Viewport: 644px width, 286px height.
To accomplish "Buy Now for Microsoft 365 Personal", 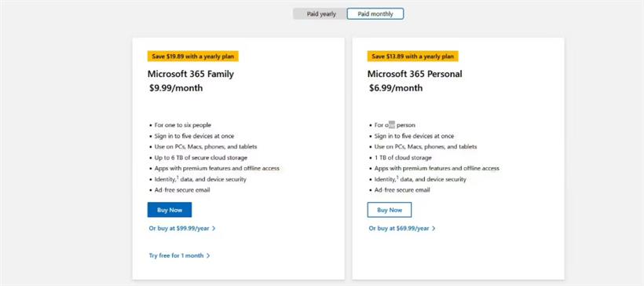I will click(390, 210).
